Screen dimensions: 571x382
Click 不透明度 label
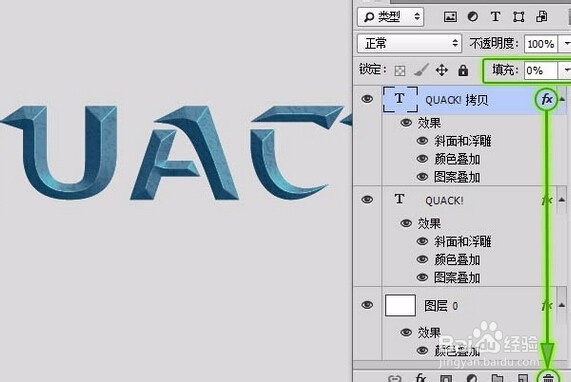tap(493, 43)
